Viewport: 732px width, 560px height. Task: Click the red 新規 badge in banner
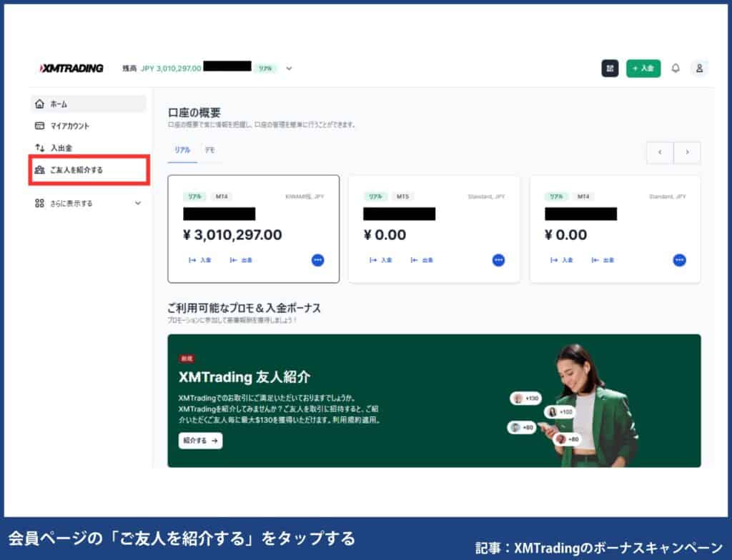[187, 359]
